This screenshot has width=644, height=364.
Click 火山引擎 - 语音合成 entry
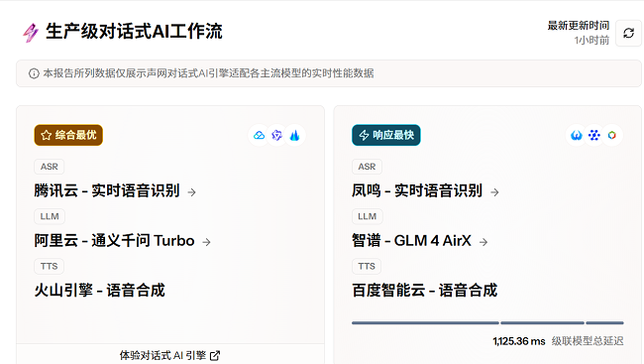pyautogui.click(x=99, y=290)
